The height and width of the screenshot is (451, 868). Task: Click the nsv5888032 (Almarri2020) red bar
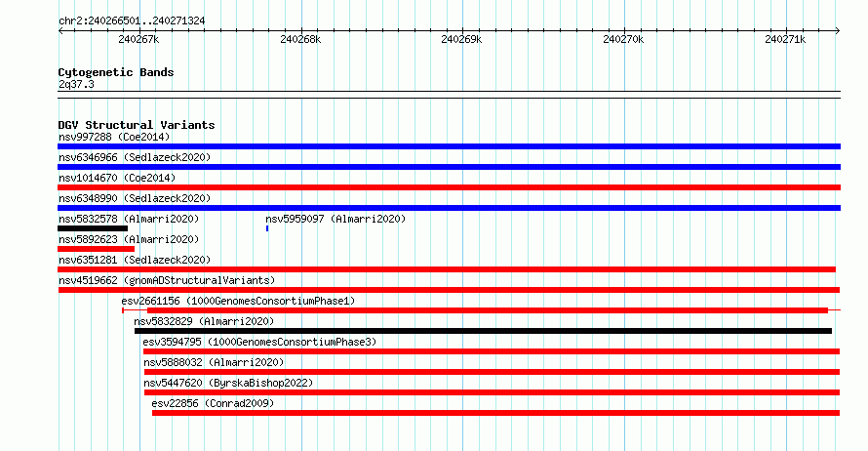pos(493,372)
